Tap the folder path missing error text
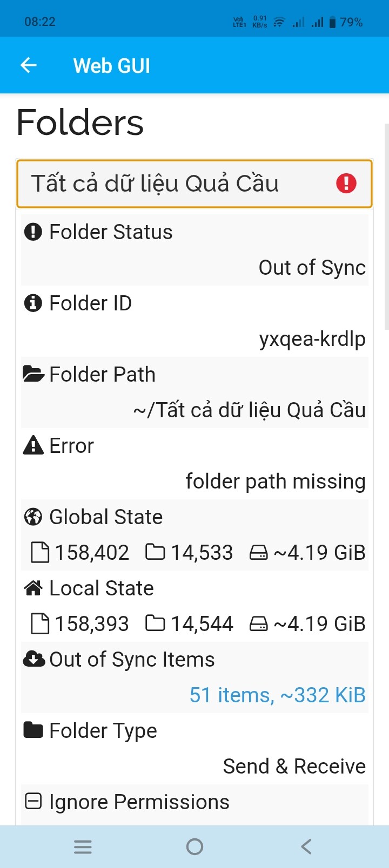Viewport: 389px width, 868px height. point(276,482)
